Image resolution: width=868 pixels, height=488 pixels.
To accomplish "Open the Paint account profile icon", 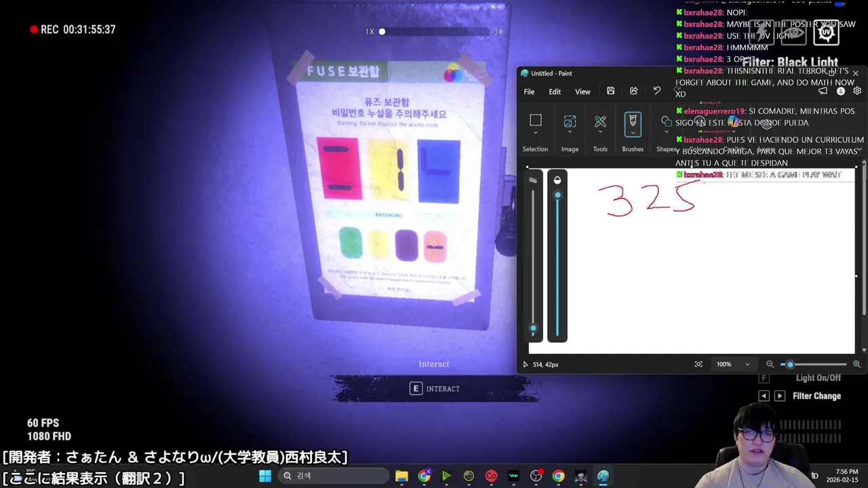I will pyautogui.click(x=841, y=91).
